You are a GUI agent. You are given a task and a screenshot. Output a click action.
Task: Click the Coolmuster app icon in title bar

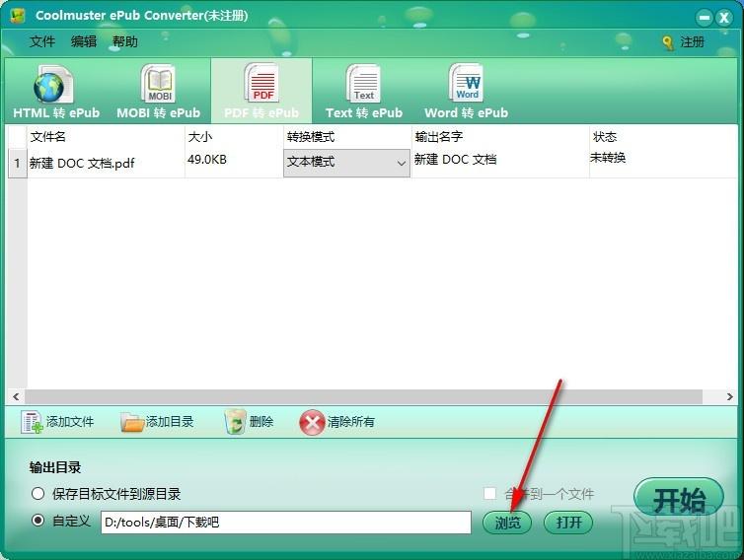17,16
